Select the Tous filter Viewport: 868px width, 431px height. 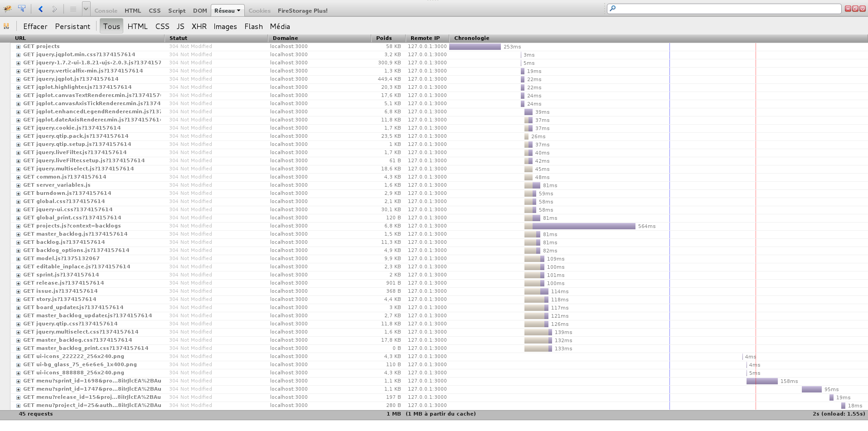point(112,26)
